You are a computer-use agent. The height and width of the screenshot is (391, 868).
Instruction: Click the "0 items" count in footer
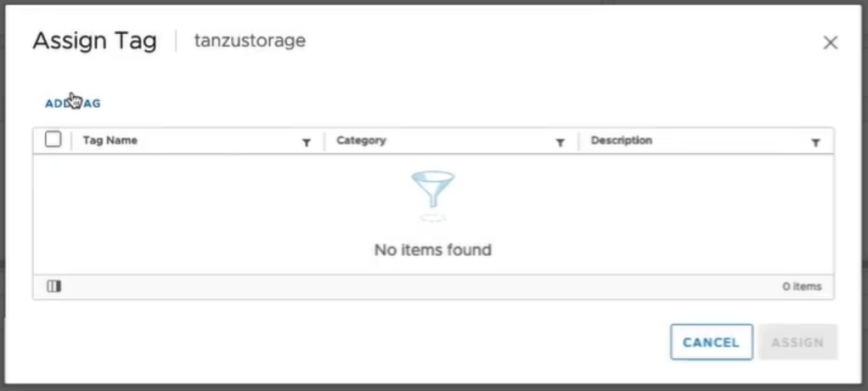(x=802, y=287)
